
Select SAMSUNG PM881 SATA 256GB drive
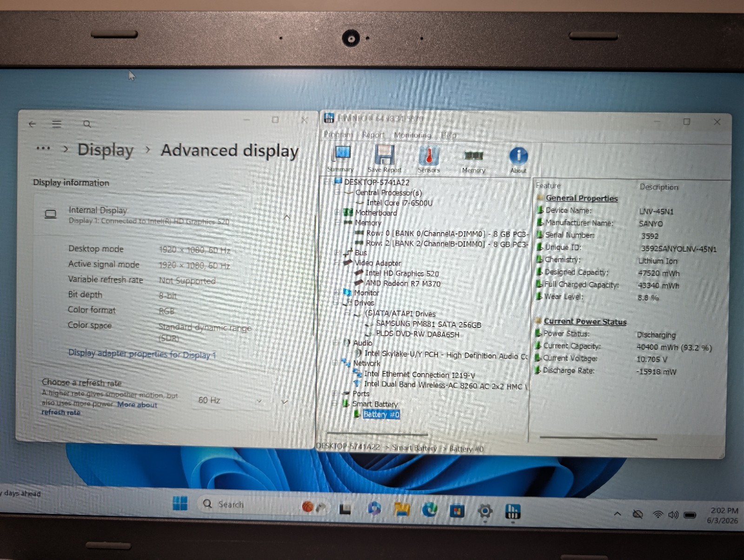[x=428, y=324]
